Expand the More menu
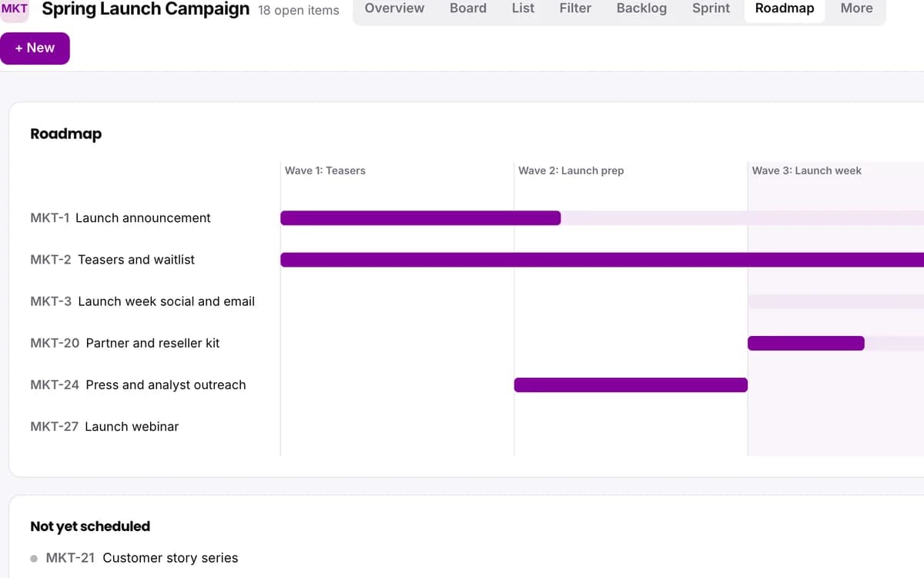 coord(856,8)
